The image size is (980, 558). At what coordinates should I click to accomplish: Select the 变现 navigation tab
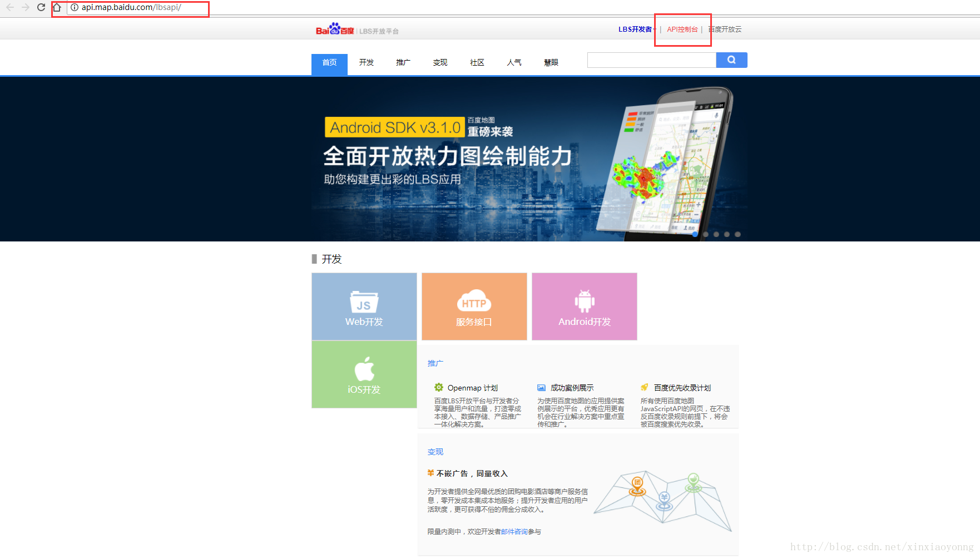440,63
